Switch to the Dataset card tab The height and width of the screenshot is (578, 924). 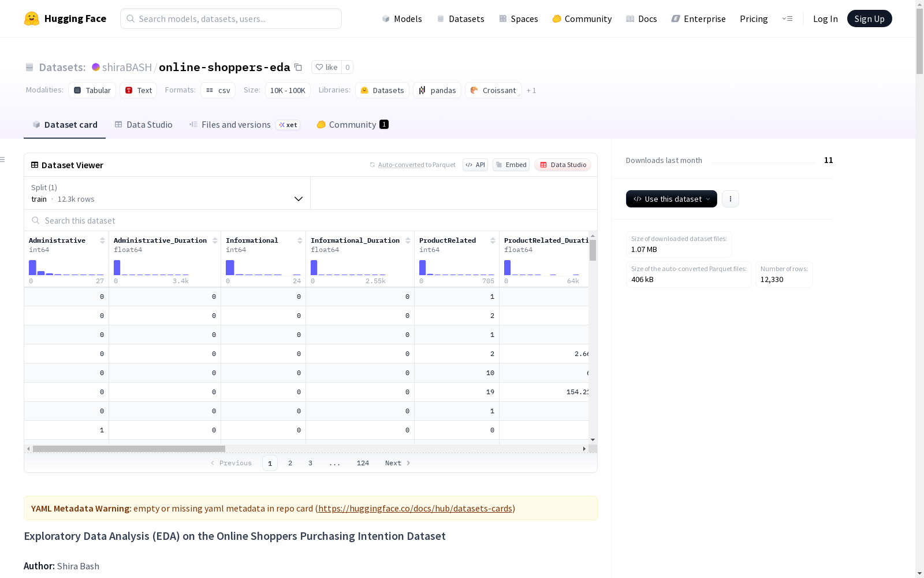65,124
